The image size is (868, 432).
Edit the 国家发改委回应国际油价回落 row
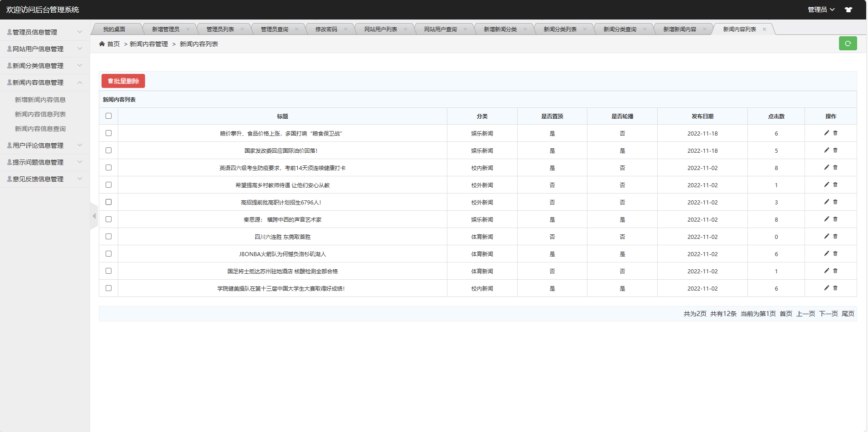pos(826,150)
